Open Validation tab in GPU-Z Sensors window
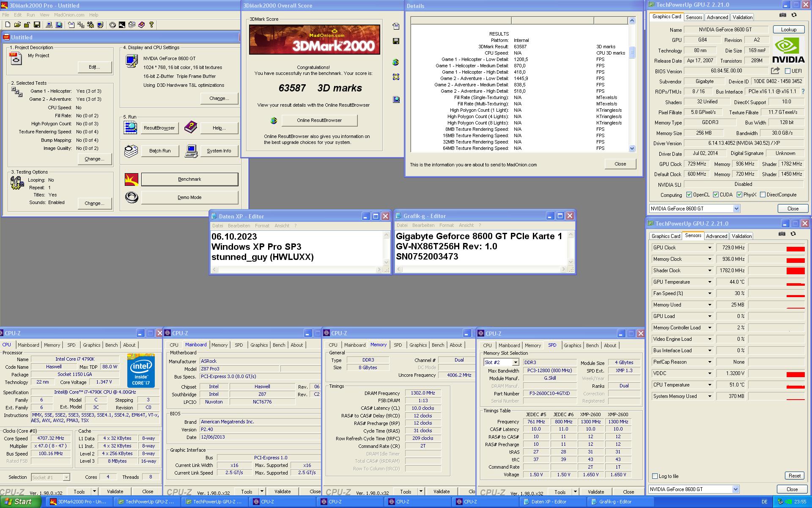Screen dimensions: 812x508 click(x=742, y=236)
